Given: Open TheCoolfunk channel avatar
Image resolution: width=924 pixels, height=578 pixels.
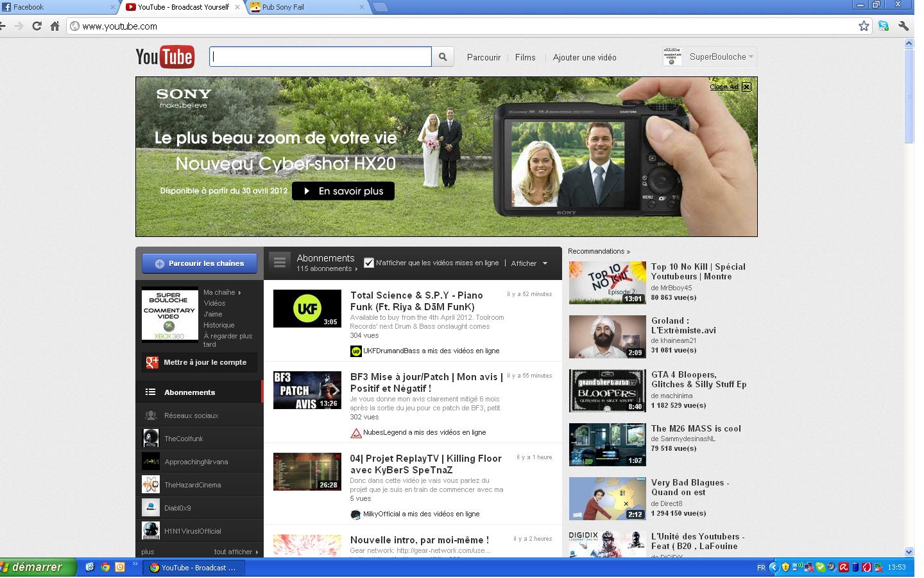Looking at the screenshot, I should pos(151,439).
